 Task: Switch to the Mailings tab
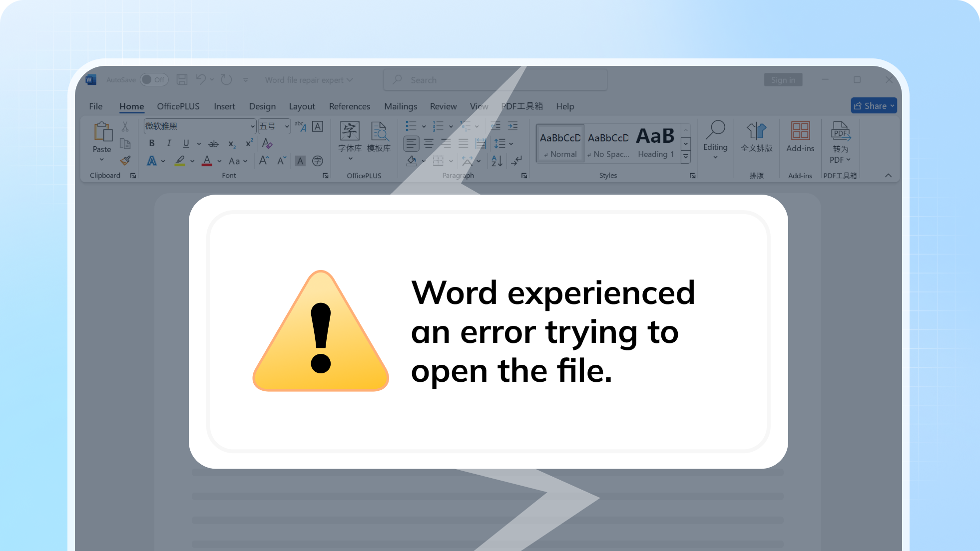pyautogui.click(x=400, y=106)
